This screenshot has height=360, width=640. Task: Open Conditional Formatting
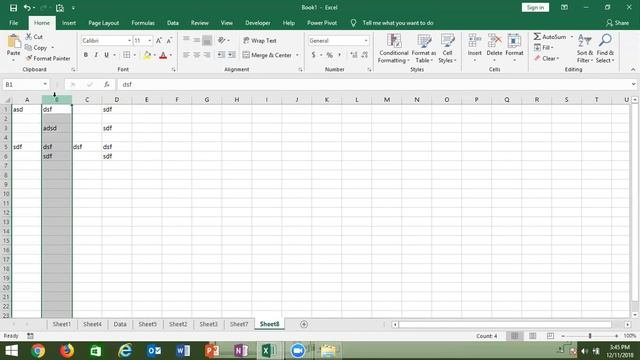tap(393, 49)
